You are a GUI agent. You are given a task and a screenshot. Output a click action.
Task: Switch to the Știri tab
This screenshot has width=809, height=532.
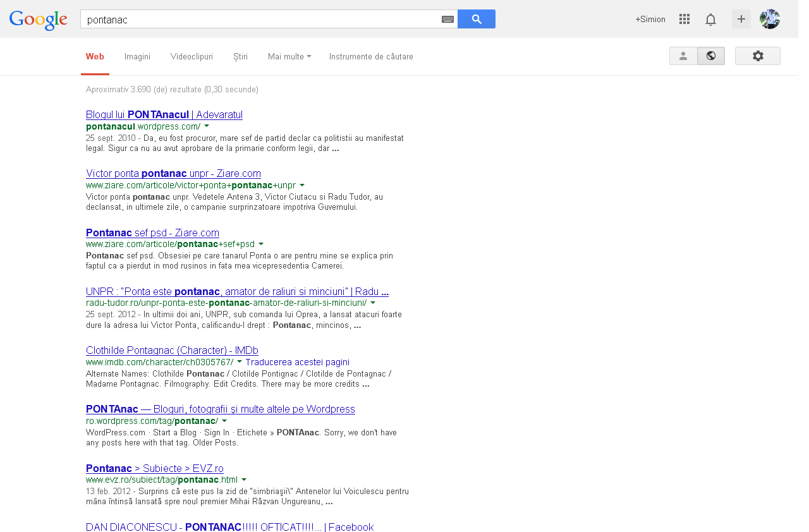tap(240, 57)
